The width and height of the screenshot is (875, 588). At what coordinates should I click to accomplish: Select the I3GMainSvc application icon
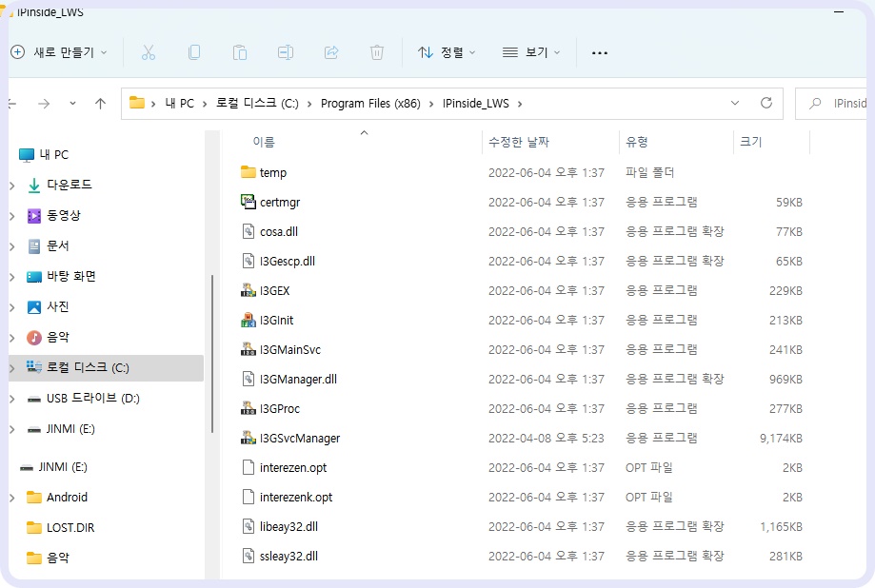point(248,349)
